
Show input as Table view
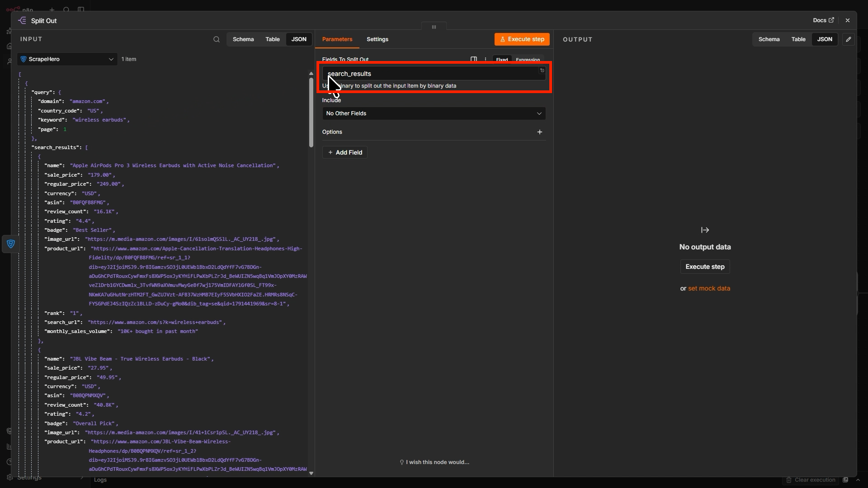[x=273, y=39]
